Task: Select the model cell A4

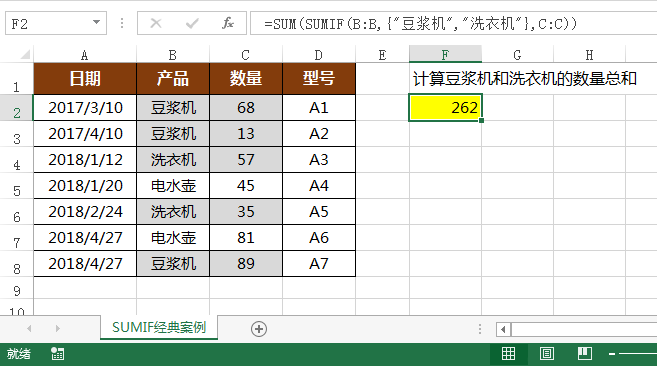Action: click(319, 186)
